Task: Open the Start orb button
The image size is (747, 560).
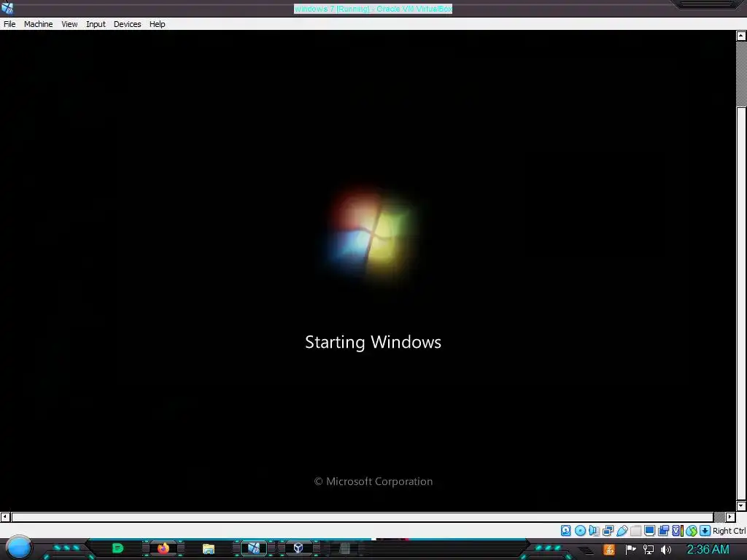Action: click(x=19, y=548)
